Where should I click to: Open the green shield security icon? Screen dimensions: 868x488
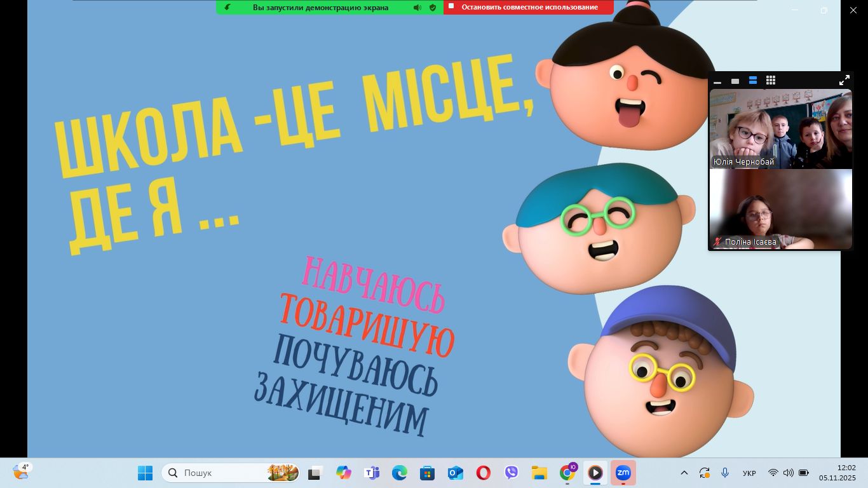[x=433, y=8]
